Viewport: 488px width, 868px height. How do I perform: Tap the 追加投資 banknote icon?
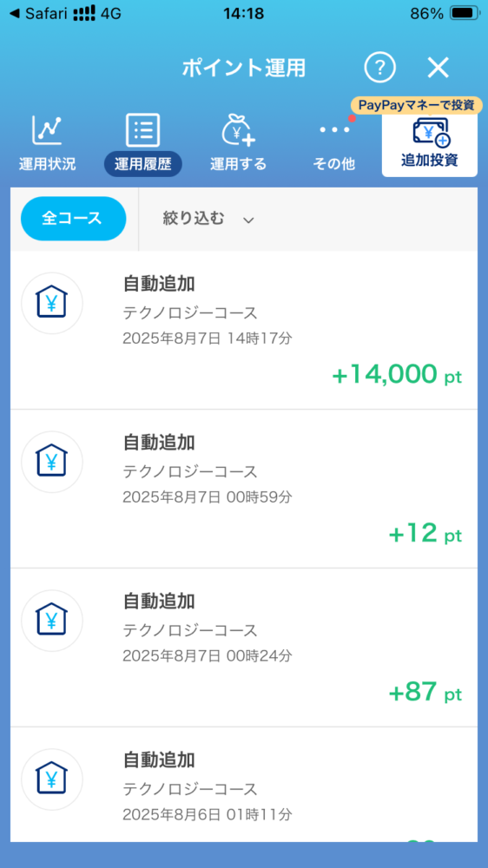coord(432,132)
